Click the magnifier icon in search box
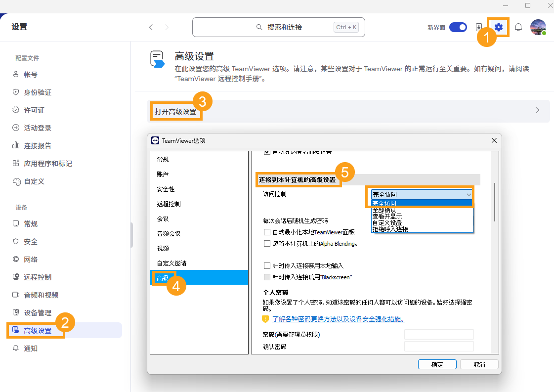 [259, 27]
